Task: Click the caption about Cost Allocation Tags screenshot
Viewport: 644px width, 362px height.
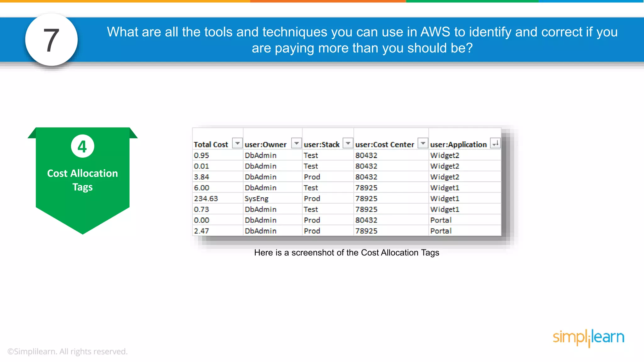Action: tap(347, 253)
